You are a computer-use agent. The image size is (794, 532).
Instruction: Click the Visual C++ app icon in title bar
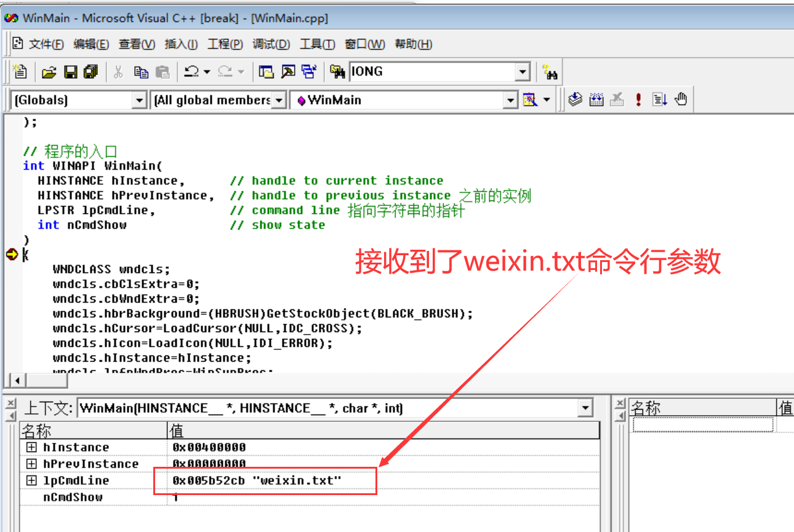[x=12, y=18]
